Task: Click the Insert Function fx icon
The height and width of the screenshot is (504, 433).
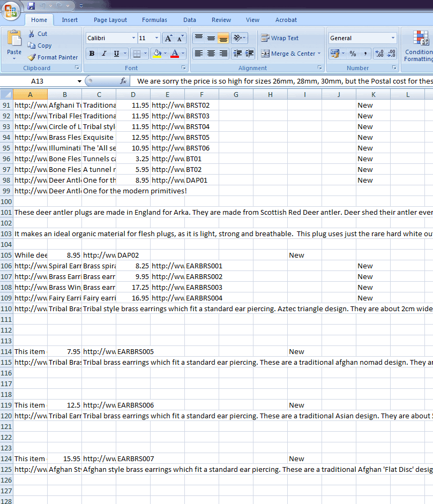Action: click(123, 81)
